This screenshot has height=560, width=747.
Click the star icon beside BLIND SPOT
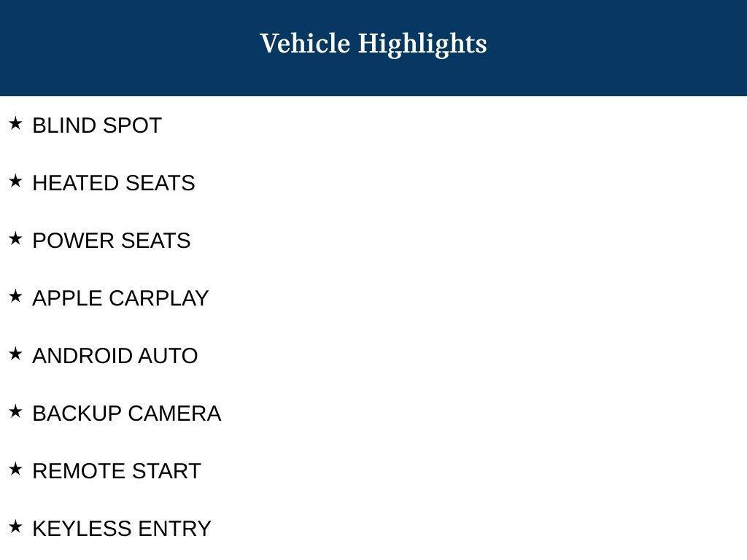(15, 123)
